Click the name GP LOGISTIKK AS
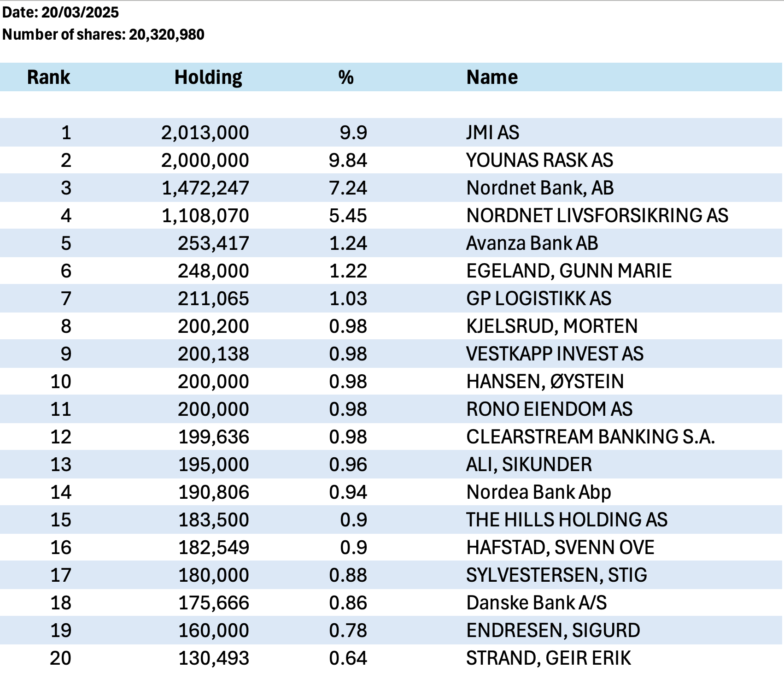Screen dimensions: 784x673 click(x=538, y=299)
